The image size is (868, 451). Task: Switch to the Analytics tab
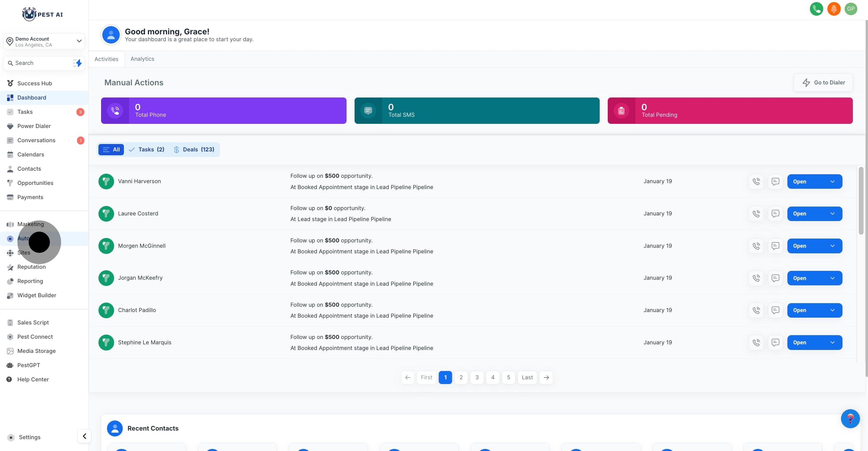coord(142,59)
